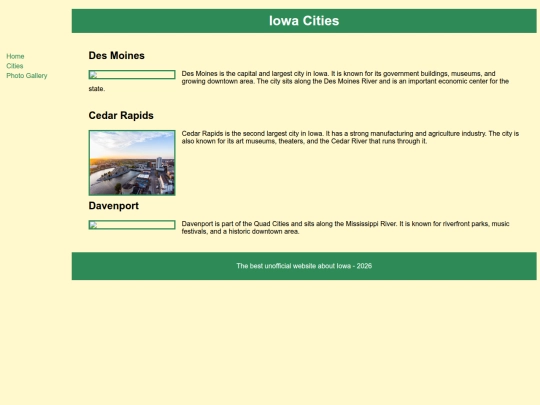The height and width of the screenshot is (405, 540).
Task: Open the Home navigation link
Action: (15, 56)
